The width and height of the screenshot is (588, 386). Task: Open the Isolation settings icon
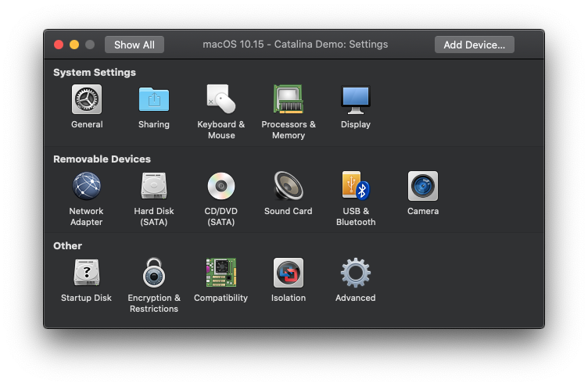click(288, 273)
